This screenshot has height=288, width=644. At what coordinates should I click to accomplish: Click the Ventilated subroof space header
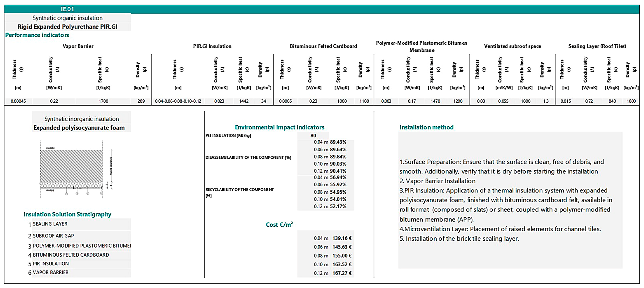click(512, 46)
